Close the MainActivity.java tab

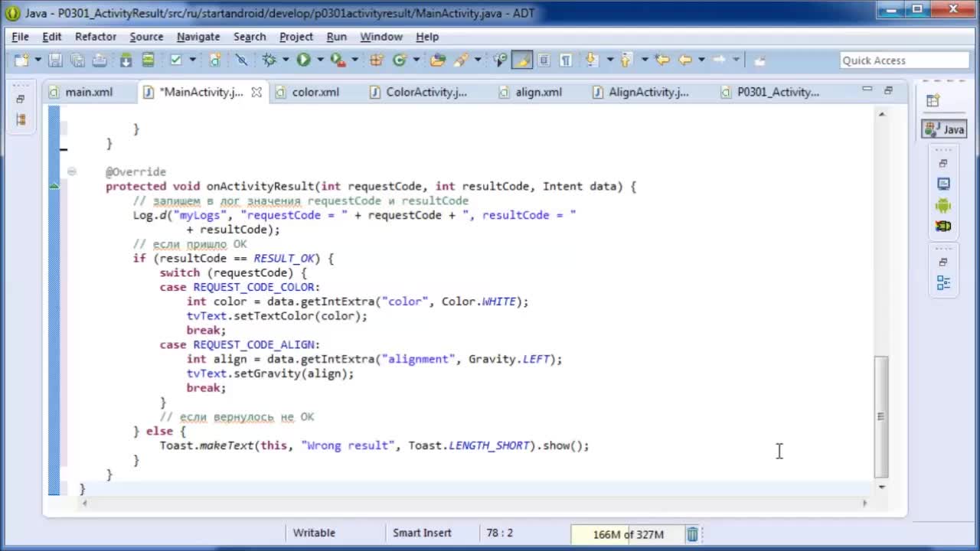tap(256, 92)
